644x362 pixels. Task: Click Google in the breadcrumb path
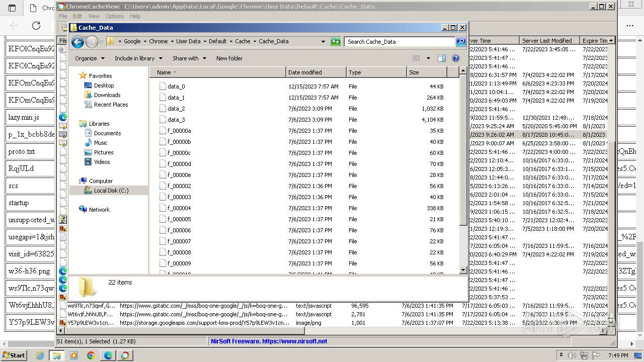click(132, 41)
